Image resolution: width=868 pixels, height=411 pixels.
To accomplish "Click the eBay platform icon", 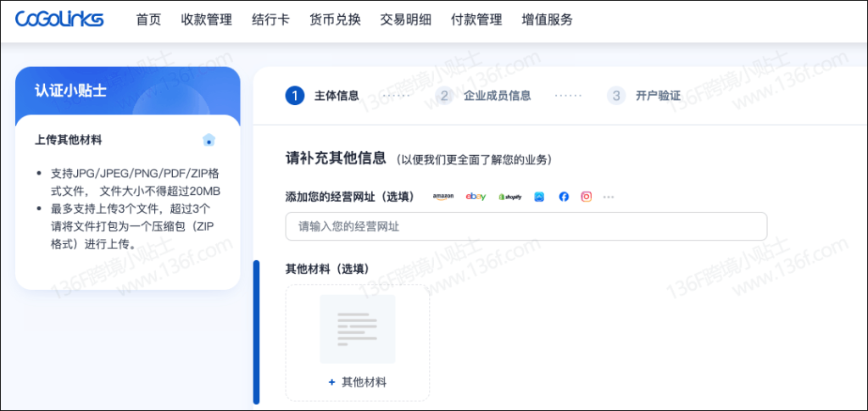I will pos(476,197).
